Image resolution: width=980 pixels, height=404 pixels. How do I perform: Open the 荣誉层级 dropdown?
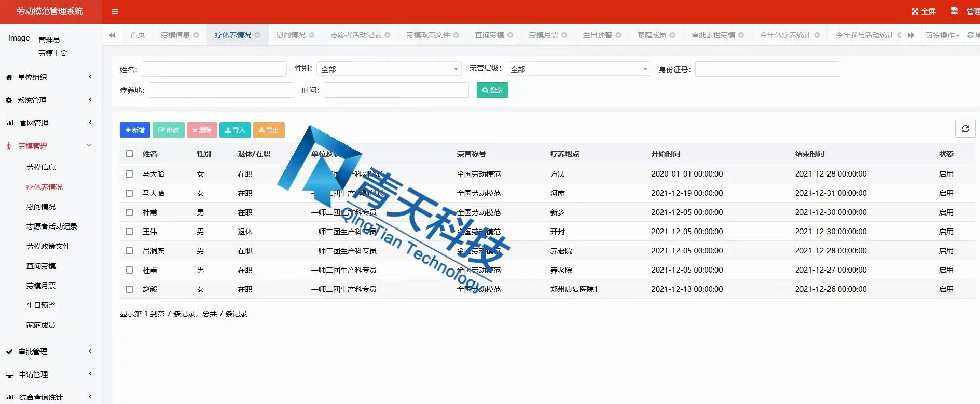[x=578, y=69]
